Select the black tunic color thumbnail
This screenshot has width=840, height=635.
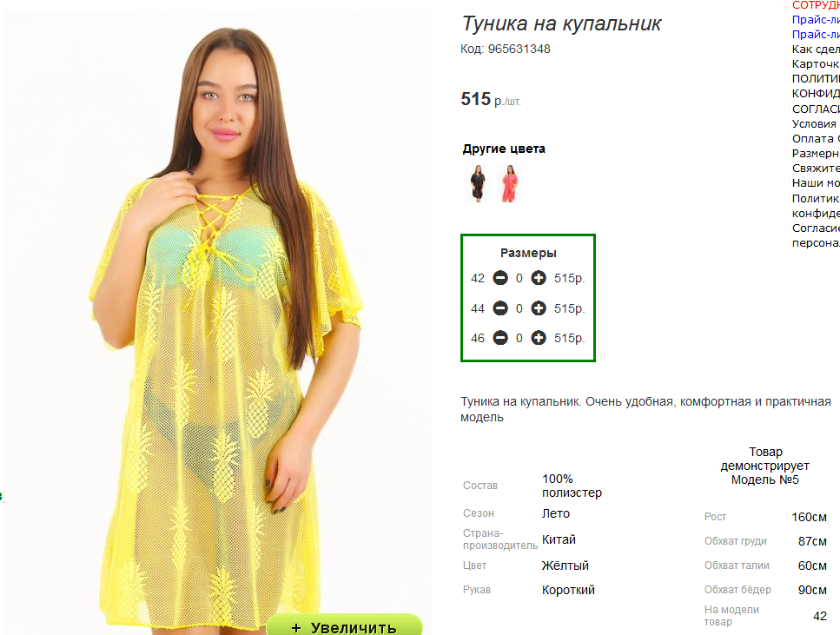(x=478, y=183)
